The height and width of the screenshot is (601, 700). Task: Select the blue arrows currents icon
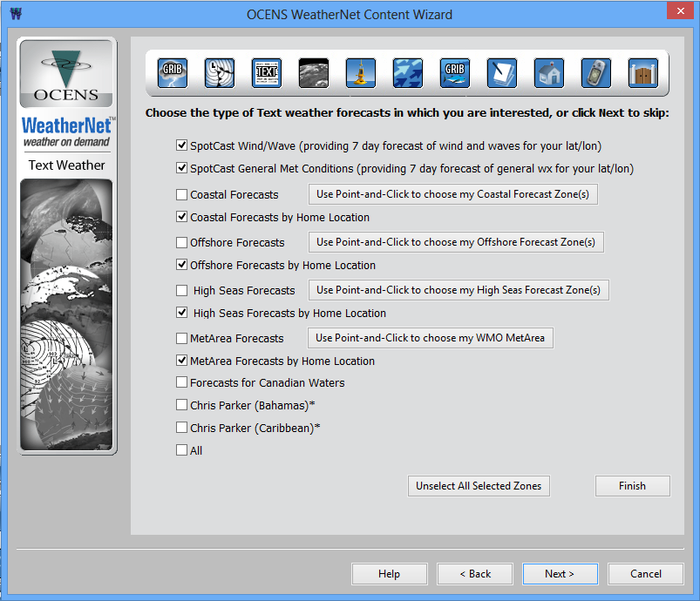pyautogui.click(x=408, y=72)
